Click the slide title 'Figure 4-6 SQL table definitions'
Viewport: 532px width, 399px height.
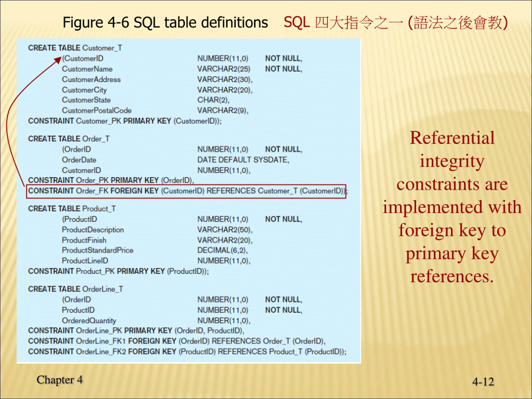coord(165,23)
